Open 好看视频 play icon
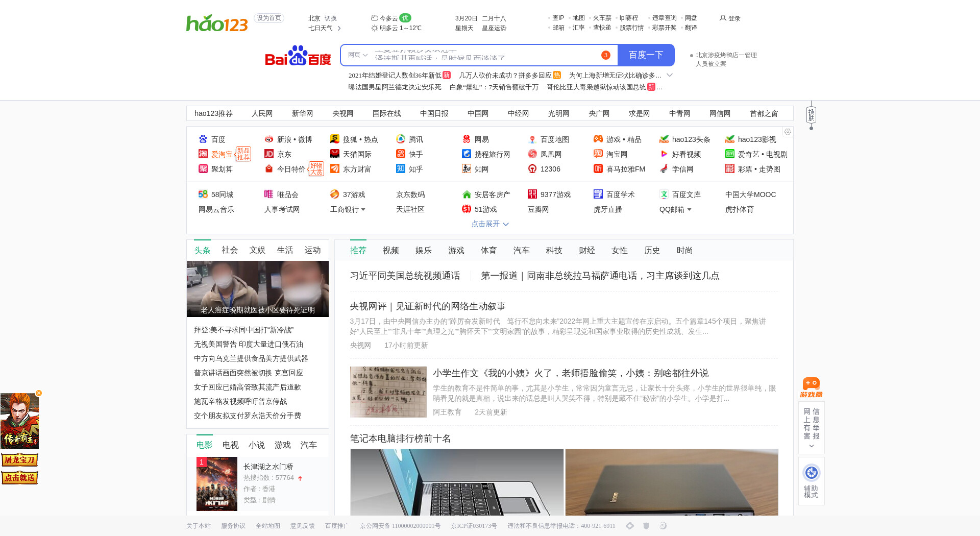This screenshot has height=536, width=980. (x=664, y=154)
